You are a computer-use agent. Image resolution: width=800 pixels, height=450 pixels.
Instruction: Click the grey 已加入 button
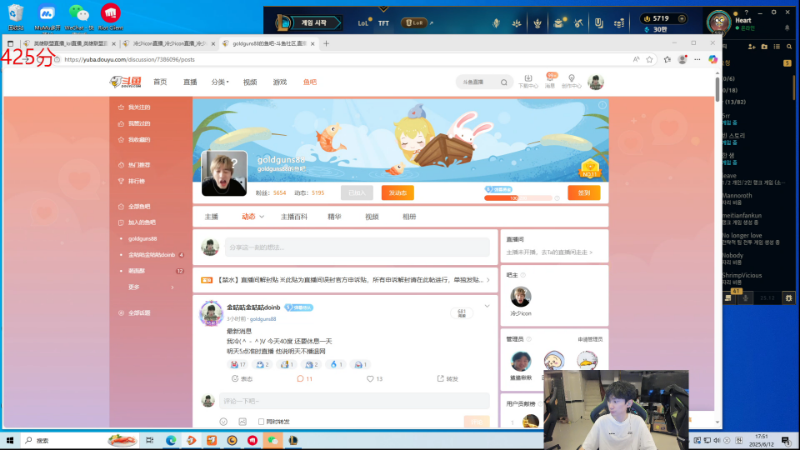click(x=357, y=193)
